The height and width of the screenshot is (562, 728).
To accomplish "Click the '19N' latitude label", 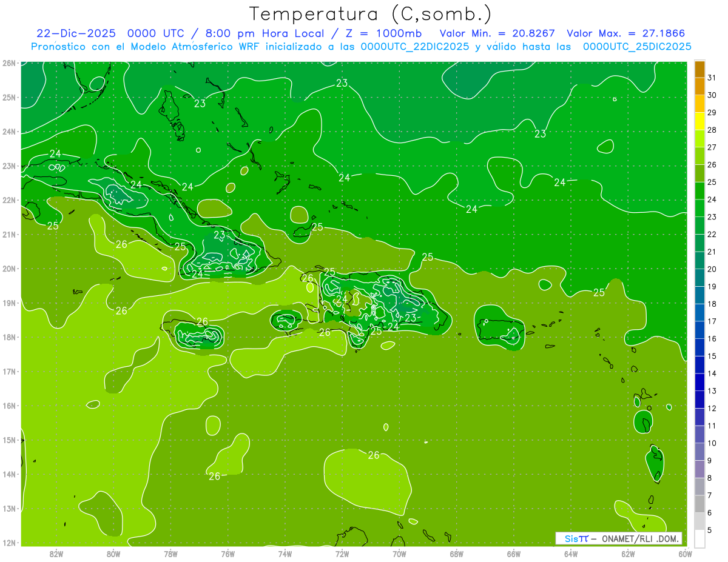I will coord(9,303).
